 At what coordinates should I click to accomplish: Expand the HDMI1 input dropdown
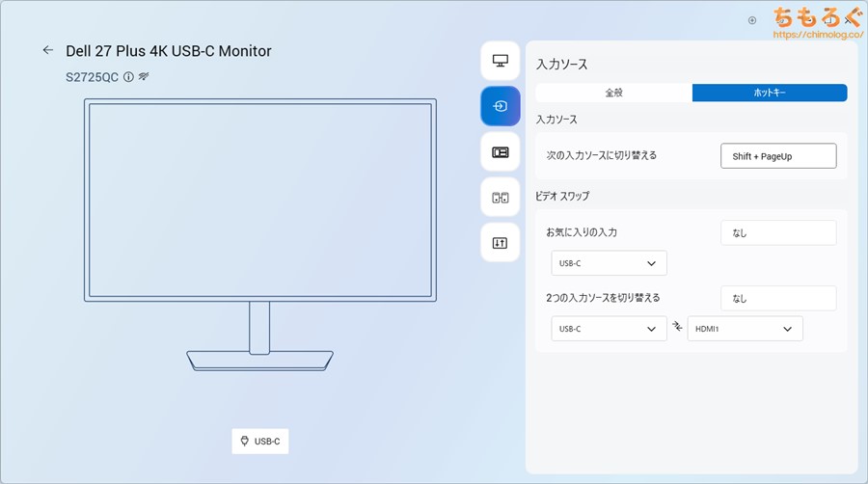tap(745, 329)
